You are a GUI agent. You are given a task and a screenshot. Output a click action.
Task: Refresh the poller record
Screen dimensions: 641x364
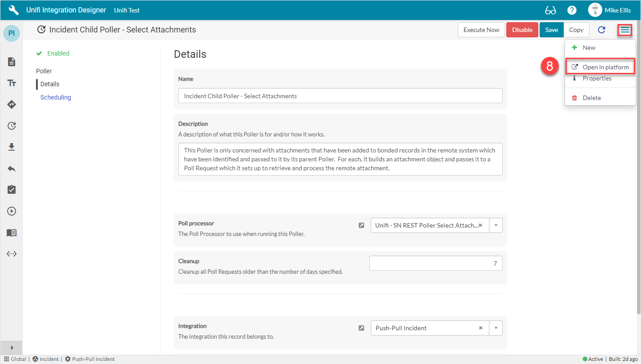(601, 30)
